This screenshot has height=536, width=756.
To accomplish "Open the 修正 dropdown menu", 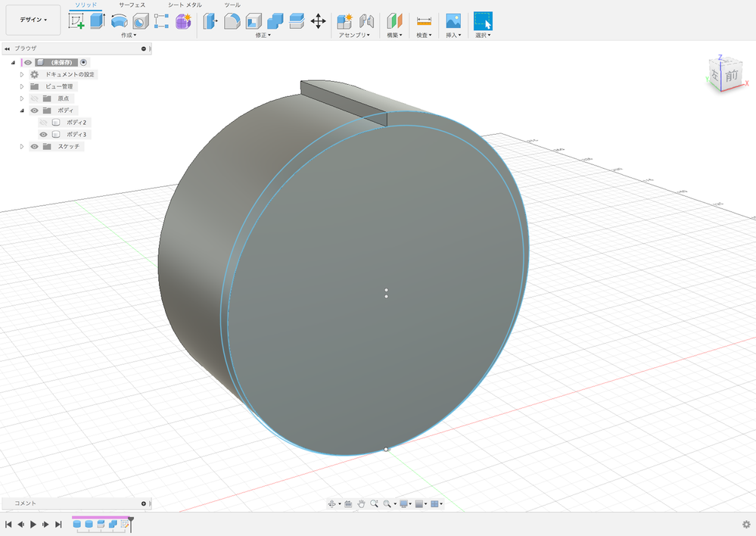I will pos(263,36).
